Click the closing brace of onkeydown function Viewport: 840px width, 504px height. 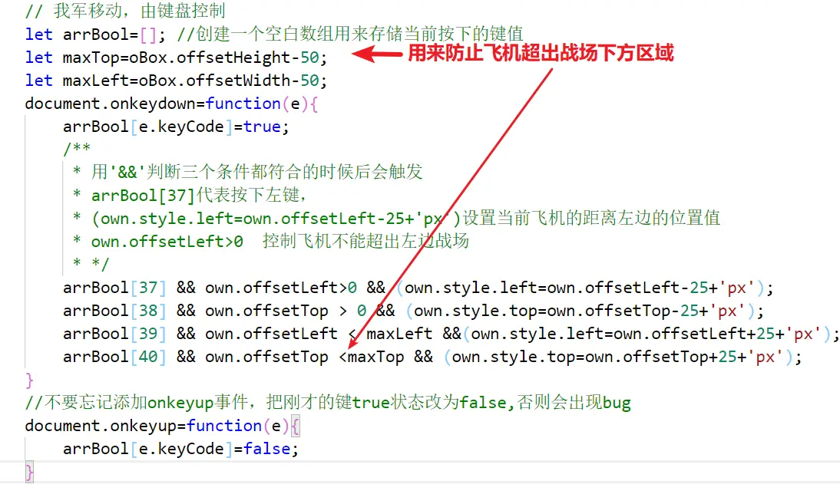(29, 380)
